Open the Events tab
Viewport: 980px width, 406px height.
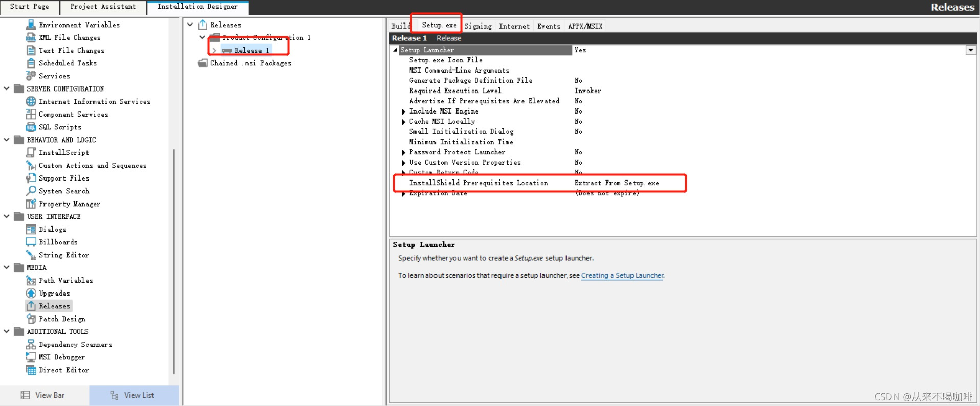click(549, 26)
